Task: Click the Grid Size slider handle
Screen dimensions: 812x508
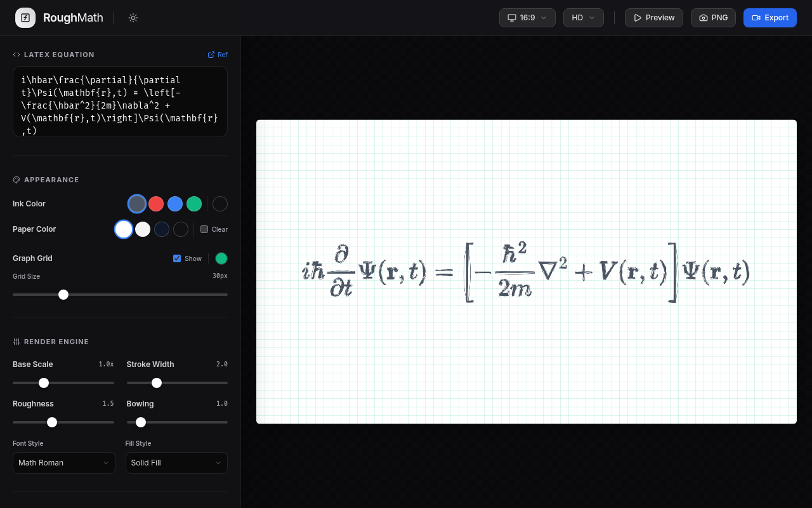Action: 63,295
